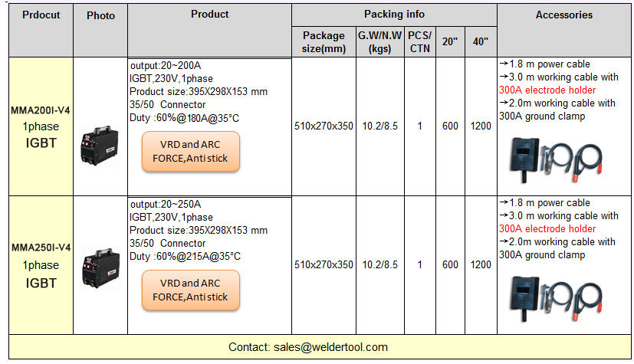The image size is (634, 364).
Task: Click the output:20~250A specification line
Action: click(166, 204)
